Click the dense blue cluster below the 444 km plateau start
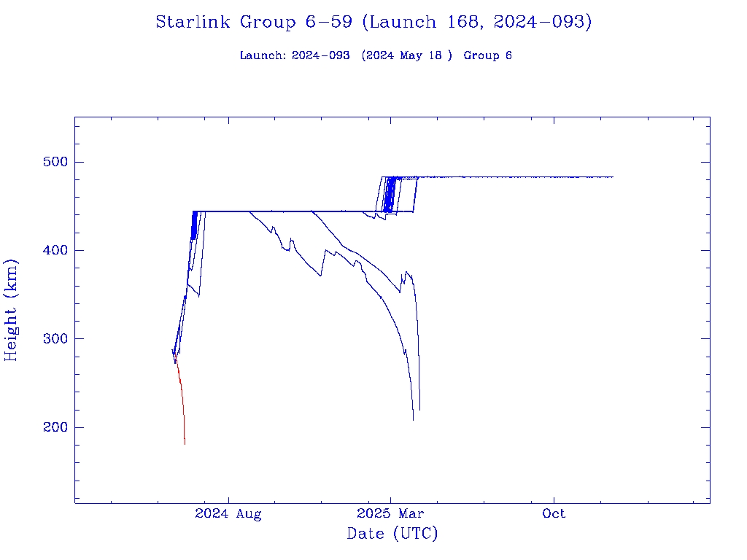 (193, 225)
